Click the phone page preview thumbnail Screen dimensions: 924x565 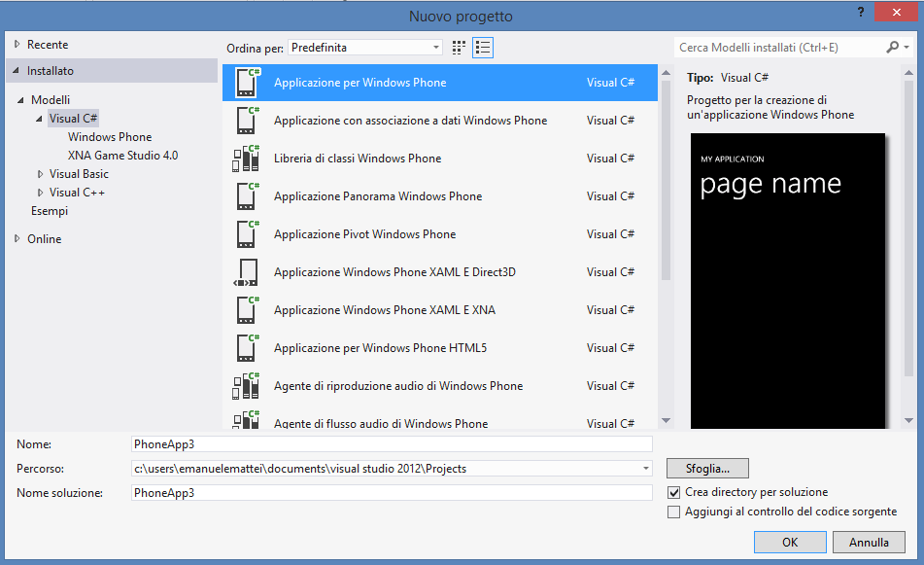click(x=788, y=281)
